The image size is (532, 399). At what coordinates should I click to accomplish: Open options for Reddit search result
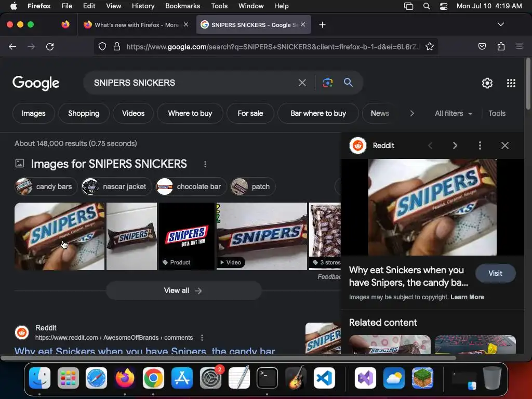(202, 338)
